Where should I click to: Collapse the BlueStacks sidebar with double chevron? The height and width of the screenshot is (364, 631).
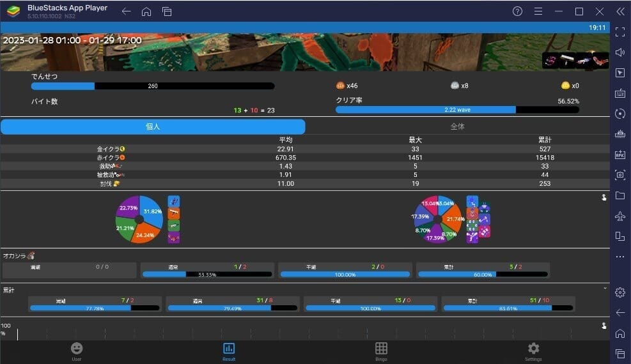click(x=619, y=11)
